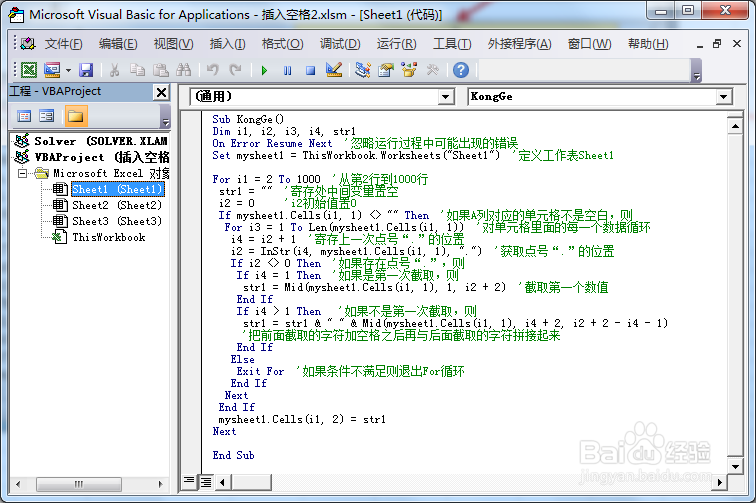
Task: Open the Insert UserForm dropdown arrow
Action: [68, 70]
